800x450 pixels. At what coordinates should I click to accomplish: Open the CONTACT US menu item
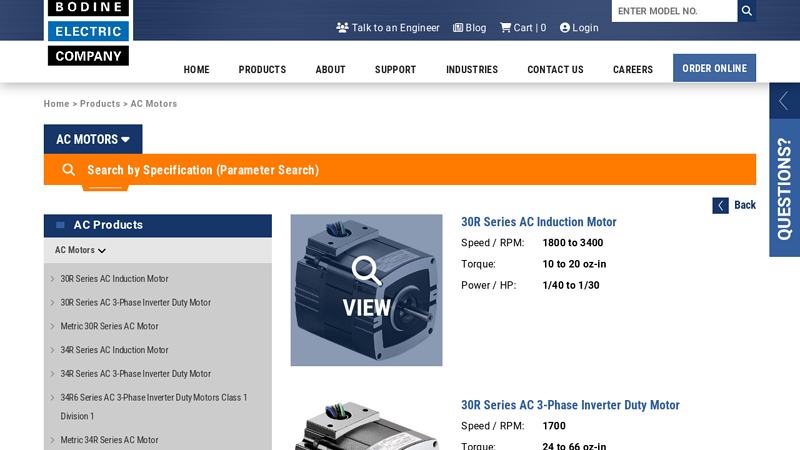(x=555, y=69)
